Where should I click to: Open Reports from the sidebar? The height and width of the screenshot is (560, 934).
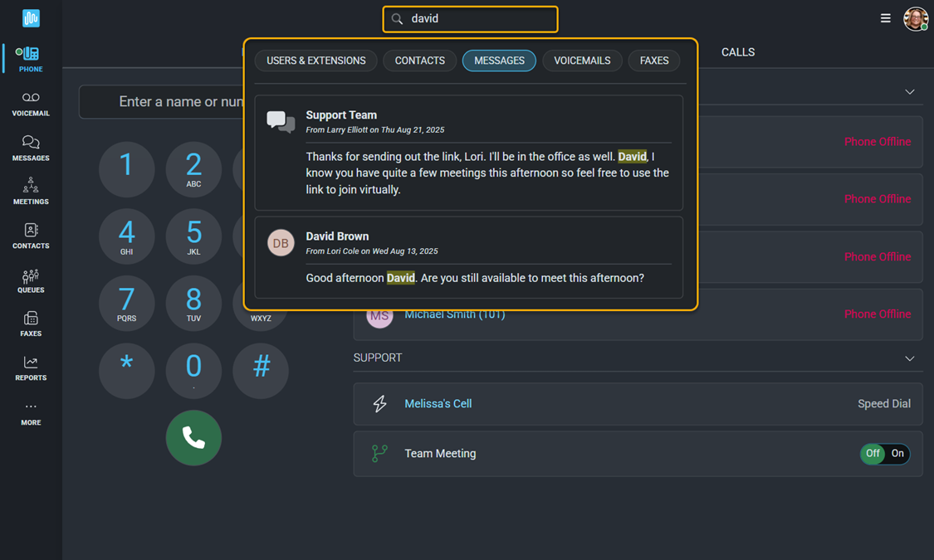coord(31,368)
